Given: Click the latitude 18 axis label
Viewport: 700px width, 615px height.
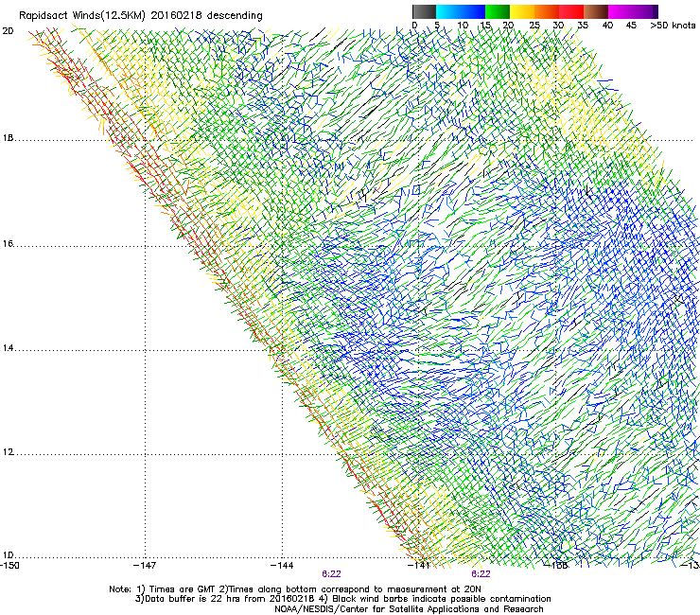Looking at the screenshot, I should pyautogui.click(x=8, y=138).
